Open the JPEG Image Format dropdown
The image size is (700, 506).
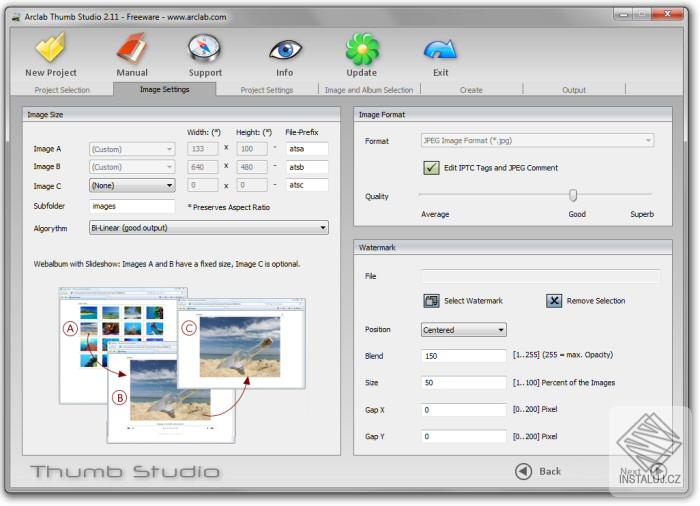pos(537,141)
